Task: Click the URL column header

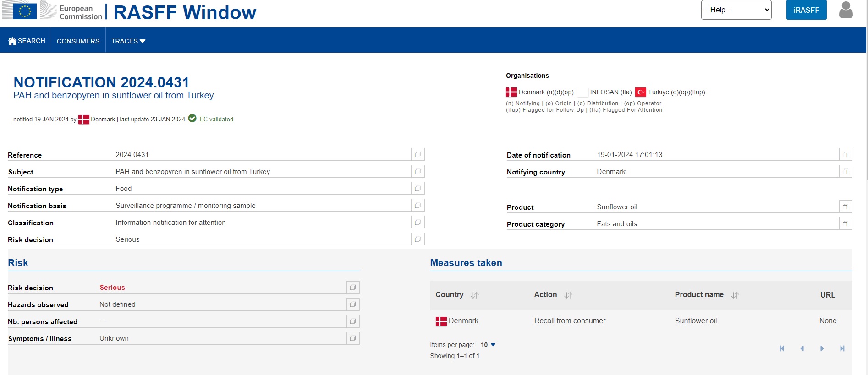Action: (828, 295)
